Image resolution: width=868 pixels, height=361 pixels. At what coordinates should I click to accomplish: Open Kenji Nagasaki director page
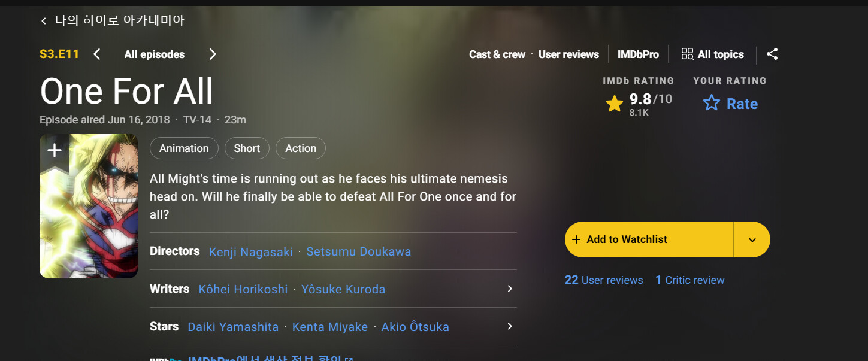pos(251,252)
